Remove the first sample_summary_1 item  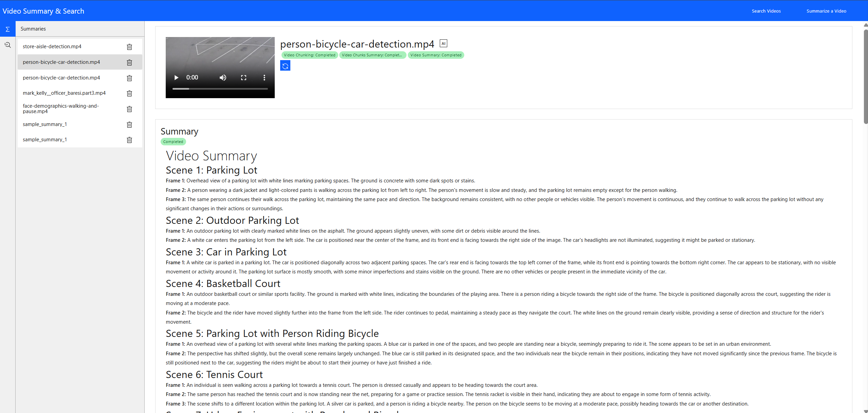pyautogui.click(x=129, y=124)
